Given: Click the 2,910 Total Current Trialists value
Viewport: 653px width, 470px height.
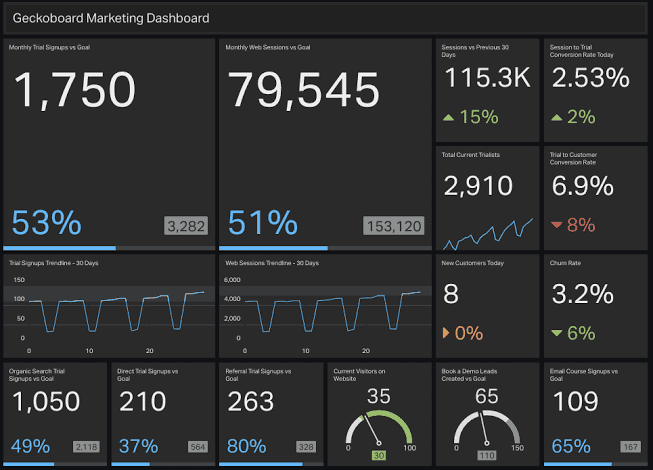Looking at the screenshot, I should coord(478,186).
